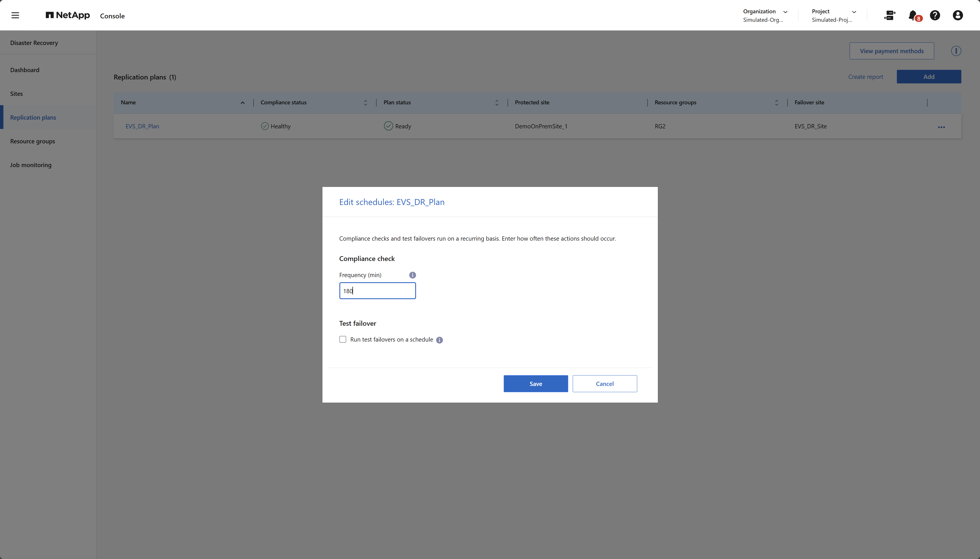This screenshot has height=559, width=980.
Task: Sort by Compliance status column arrows
Action: (x=365, y=103)
